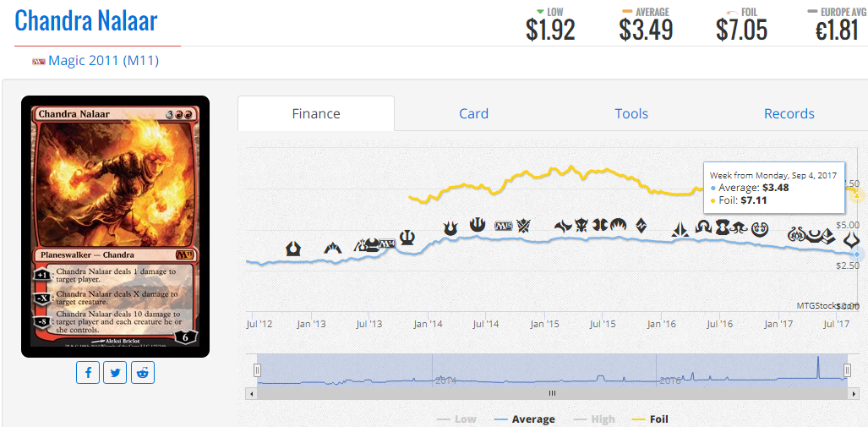Click the Born of the Gods flame marker
Viewport: 868px width, 427px height.
click(451, 227)
